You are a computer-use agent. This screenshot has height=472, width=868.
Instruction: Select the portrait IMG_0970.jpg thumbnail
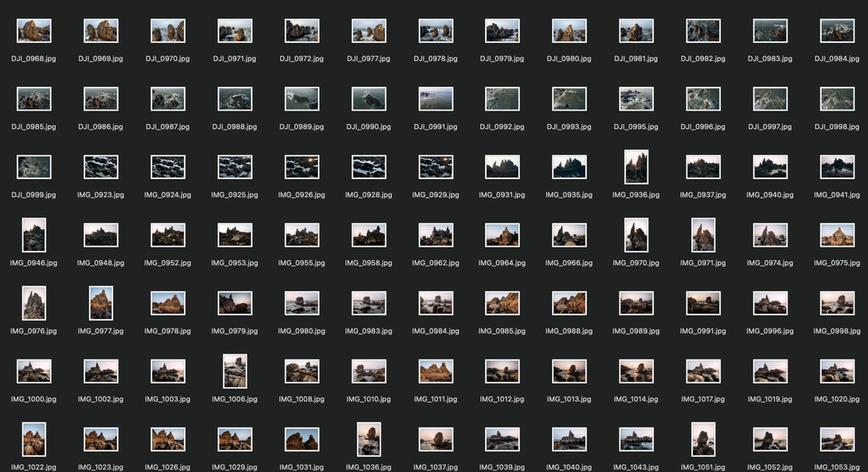[x=636, y=235]
